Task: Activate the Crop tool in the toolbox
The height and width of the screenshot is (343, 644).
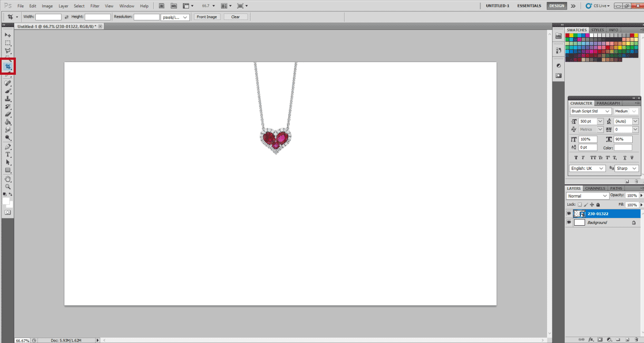Action: [x=8, y=67]
